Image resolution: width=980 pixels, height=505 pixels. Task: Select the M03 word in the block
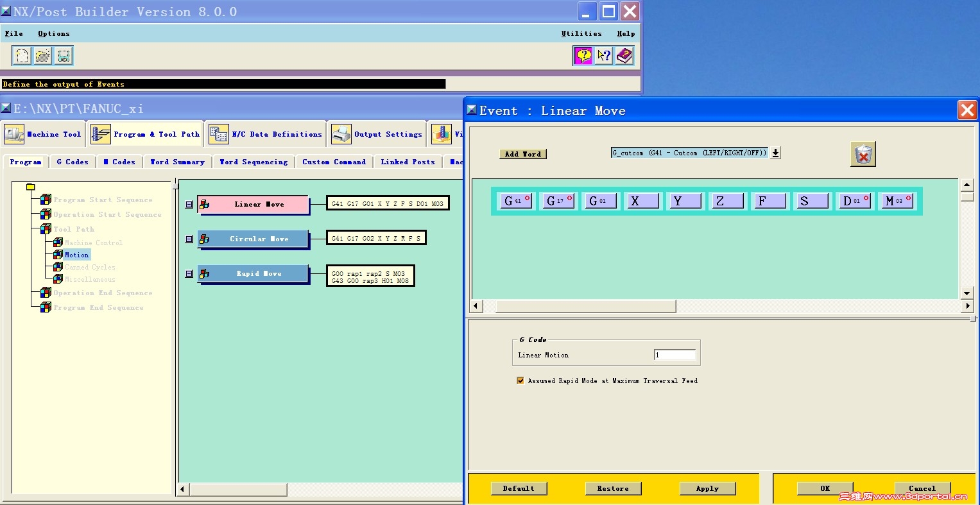[x=897, y=201]
